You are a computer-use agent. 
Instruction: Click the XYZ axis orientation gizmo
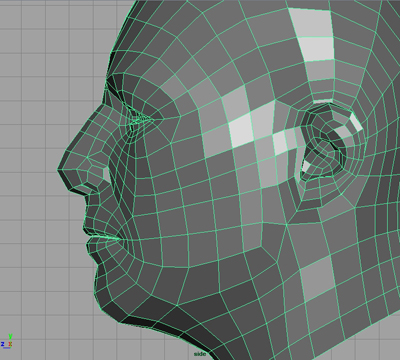click(x=7, y=341)
